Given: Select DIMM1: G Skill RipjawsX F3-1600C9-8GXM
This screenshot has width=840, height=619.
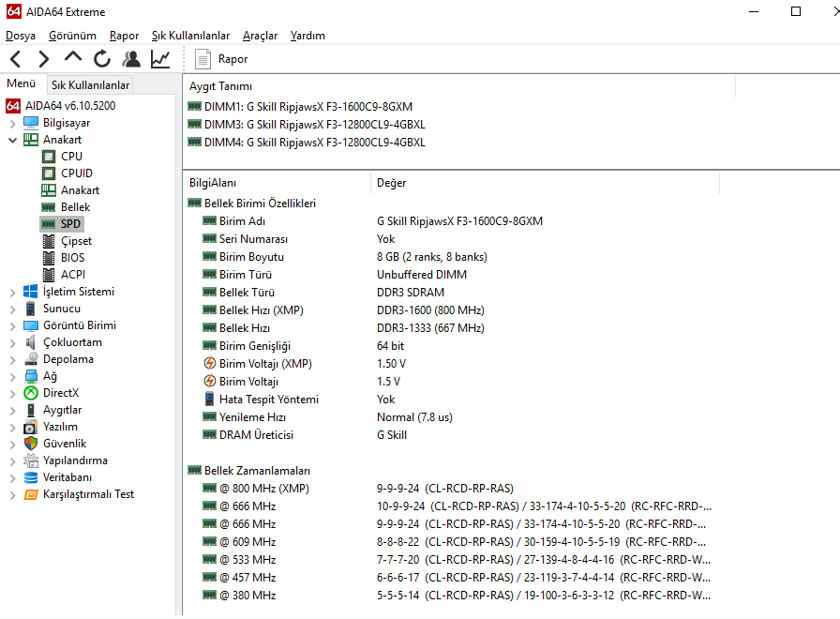Looking at the screenshot, I should coord(308,107).
